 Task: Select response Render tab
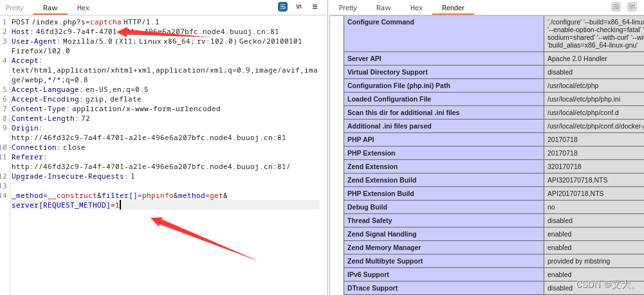[453, 8]
